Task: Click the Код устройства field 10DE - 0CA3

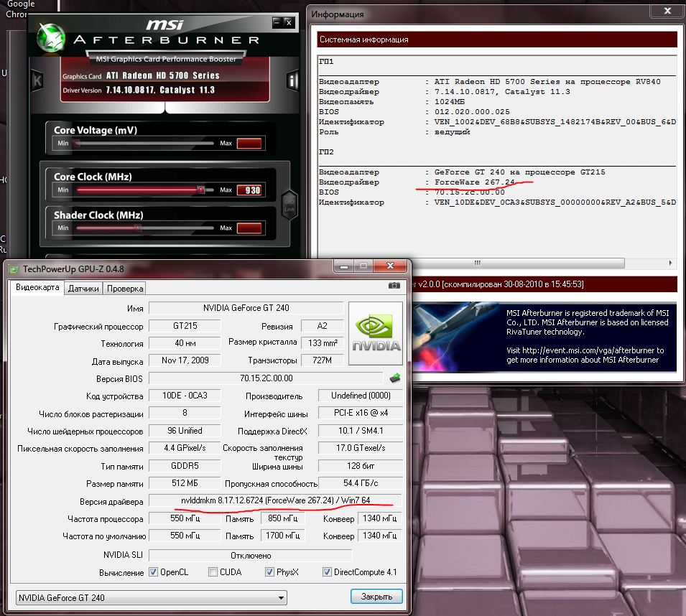Action: [185, 395]
